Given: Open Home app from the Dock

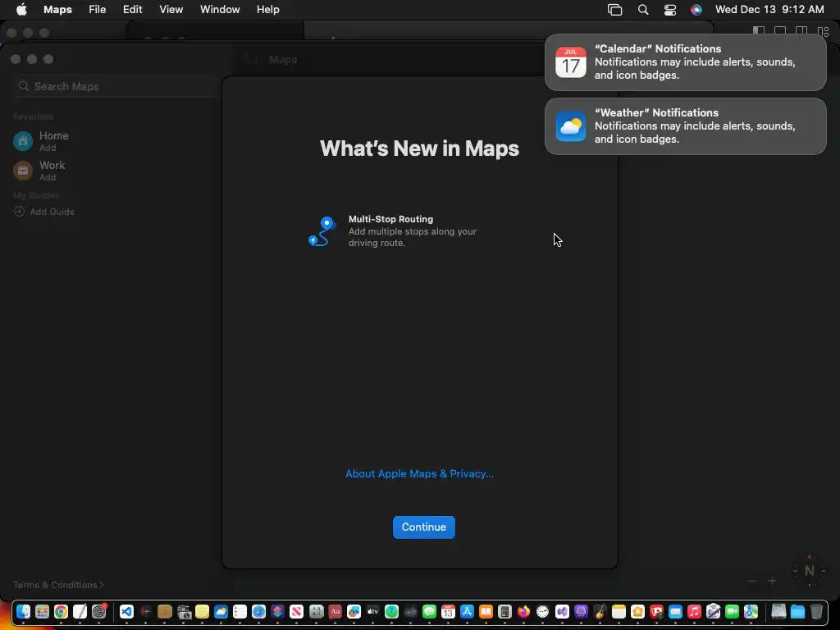Looking at the screenshot, I should 637,611.
